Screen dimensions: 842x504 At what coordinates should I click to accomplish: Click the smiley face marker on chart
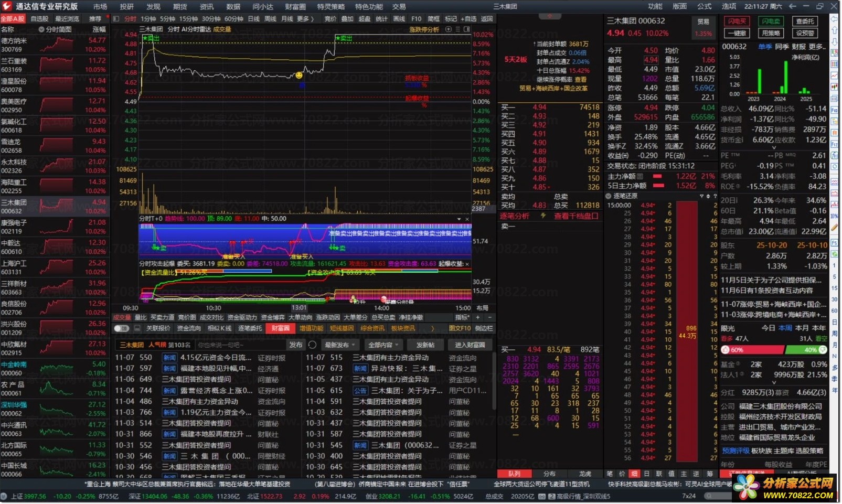[299, 76]
